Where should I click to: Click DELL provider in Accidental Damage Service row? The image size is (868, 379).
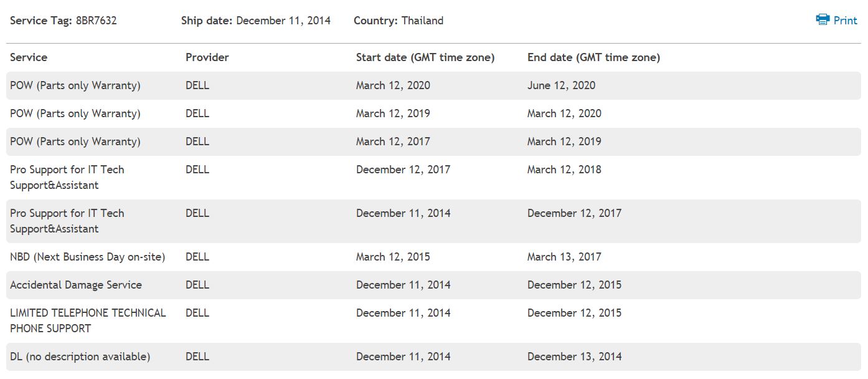coord(197,285)
